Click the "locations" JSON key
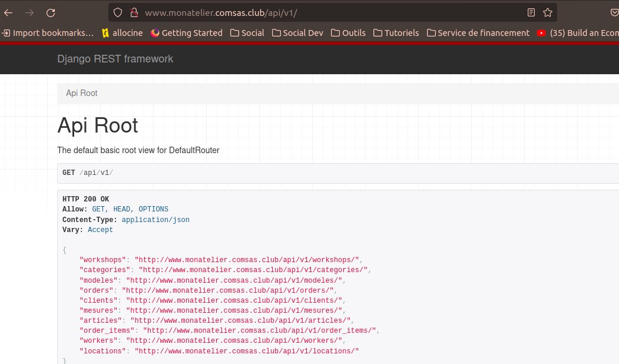The width and height of the screenshot is (619, 364). pos(102,351)
